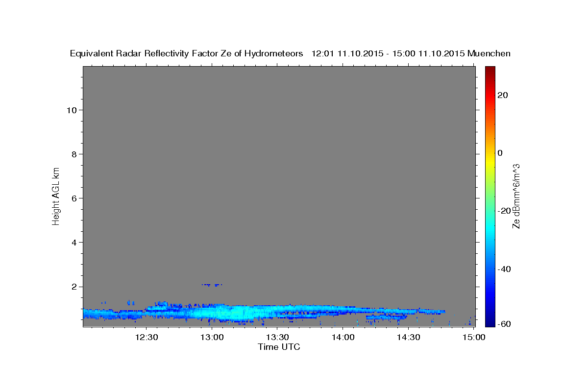Click the dark red top of the colorbar
The image size is (588, 392).
[x=490, y=70]
